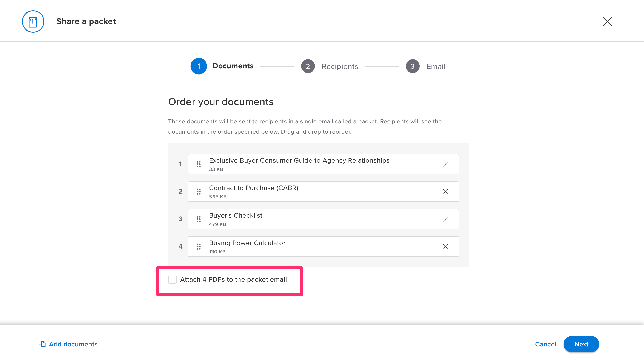Click the drag handle on Contract to Purchase
The height and width of the screenshot is (360, 644).
click(199, 191)
